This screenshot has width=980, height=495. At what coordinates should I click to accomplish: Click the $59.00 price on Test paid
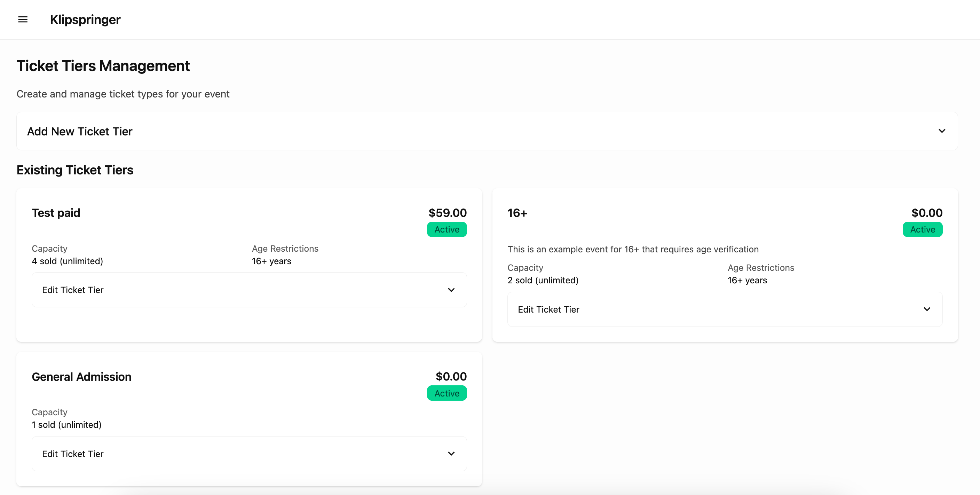[448, 213]
